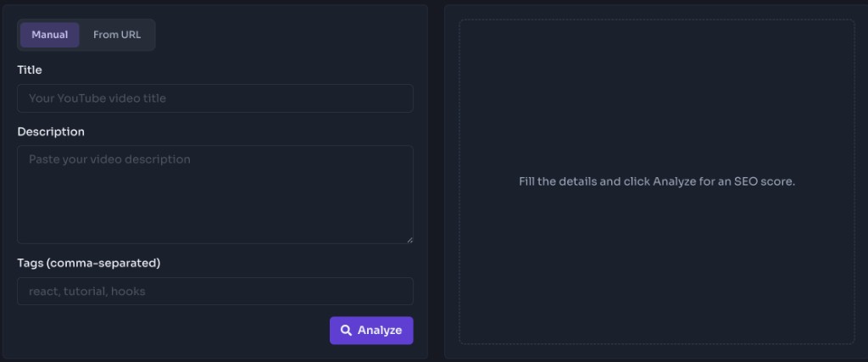Click the 'Paste your video description' placeholder text
This screenshot has height=362, width=868.
109,159
